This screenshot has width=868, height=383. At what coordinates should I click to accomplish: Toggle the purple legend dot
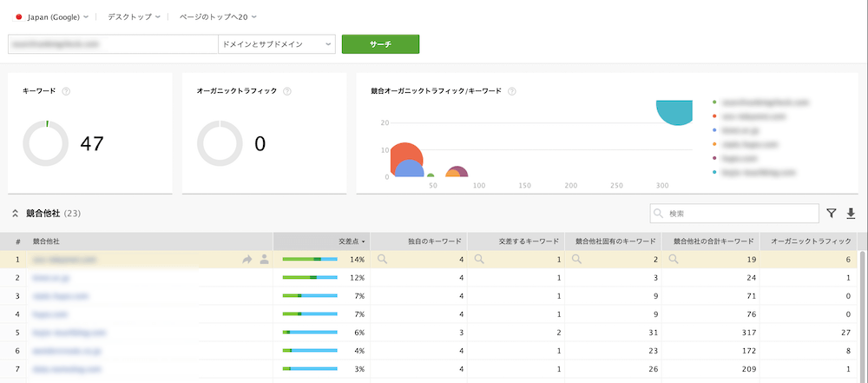[x=714, y=159]
